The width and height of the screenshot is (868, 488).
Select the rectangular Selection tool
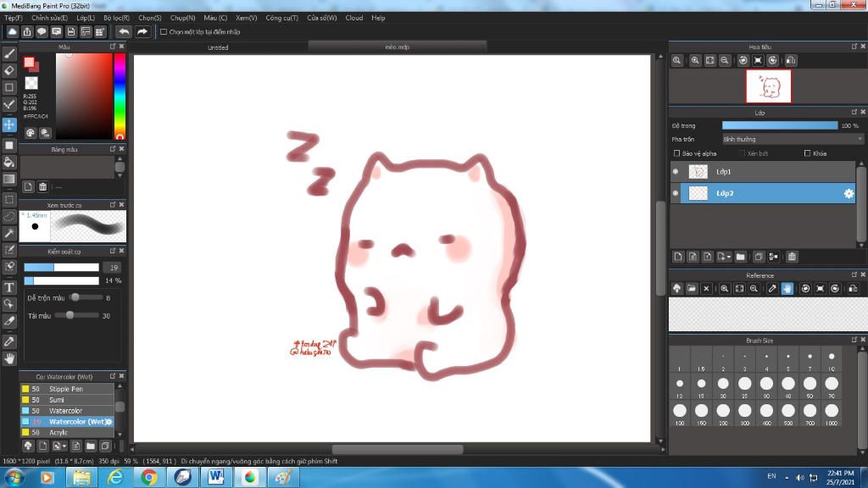tap(9, 199)
